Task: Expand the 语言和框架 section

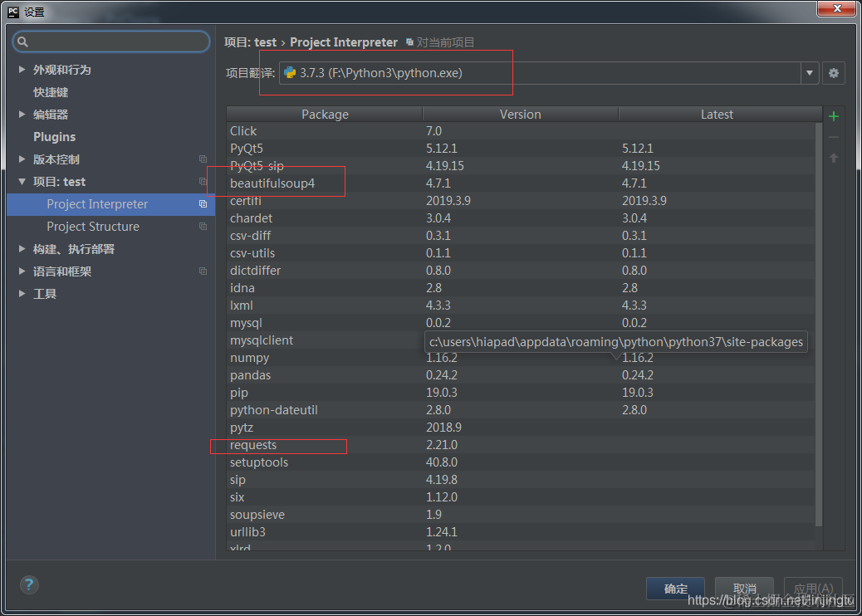Action: click(x=22, y=271)
